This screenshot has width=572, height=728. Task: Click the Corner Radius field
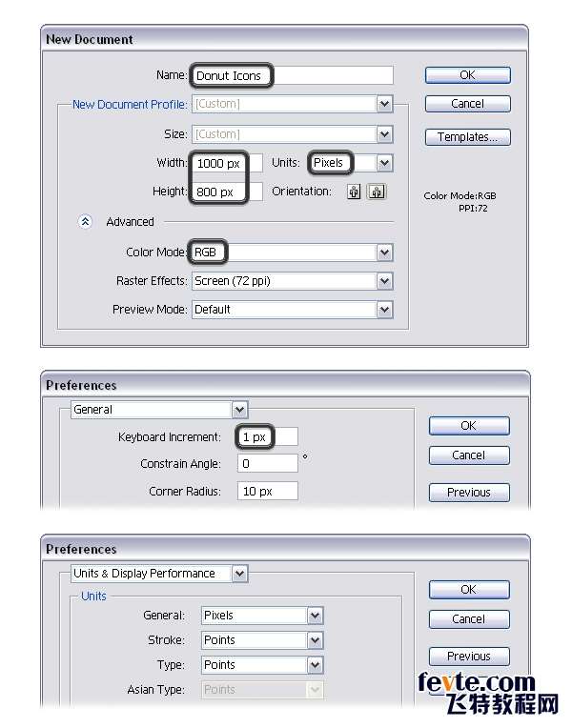click(268, 492)
